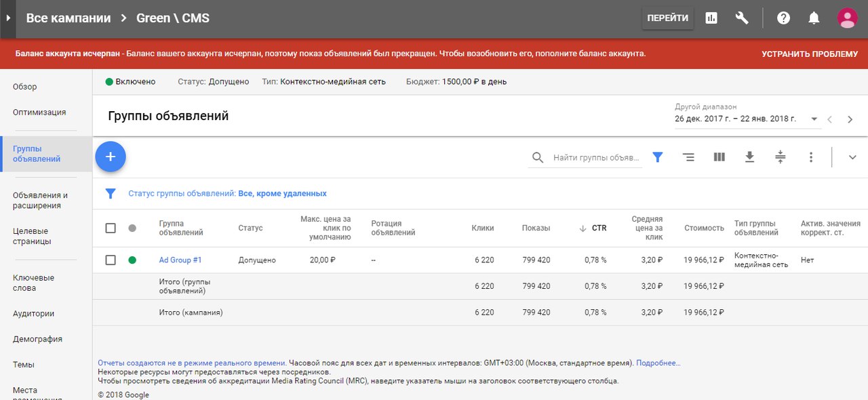Toggle green status dot of Ad Group #1
Viewport: 868px width, 400px height.
coord(132,260)
